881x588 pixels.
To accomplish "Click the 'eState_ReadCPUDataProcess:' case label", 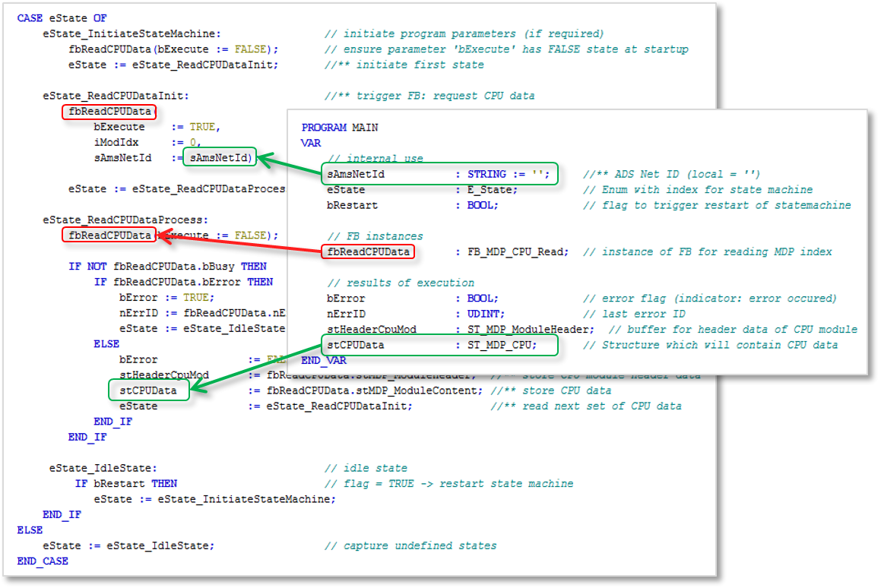I will (x=125, y=220).
